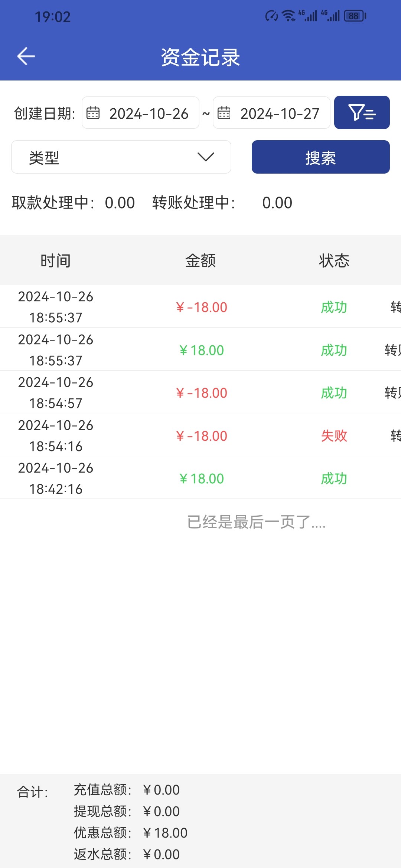Tap the back arrow icon
Screen dimensions: 401x868
(x=26, y=56)
